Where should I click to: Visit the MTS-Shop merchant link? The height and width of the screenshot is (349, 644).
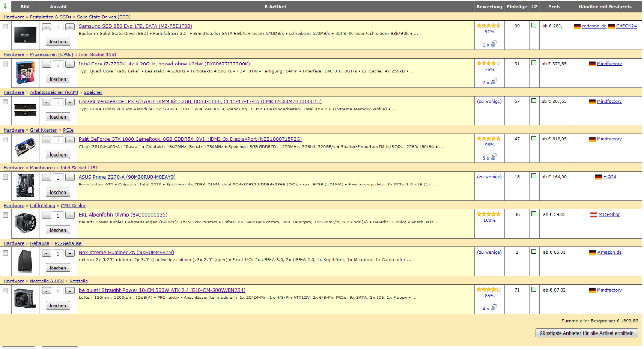tap(609, 215)
